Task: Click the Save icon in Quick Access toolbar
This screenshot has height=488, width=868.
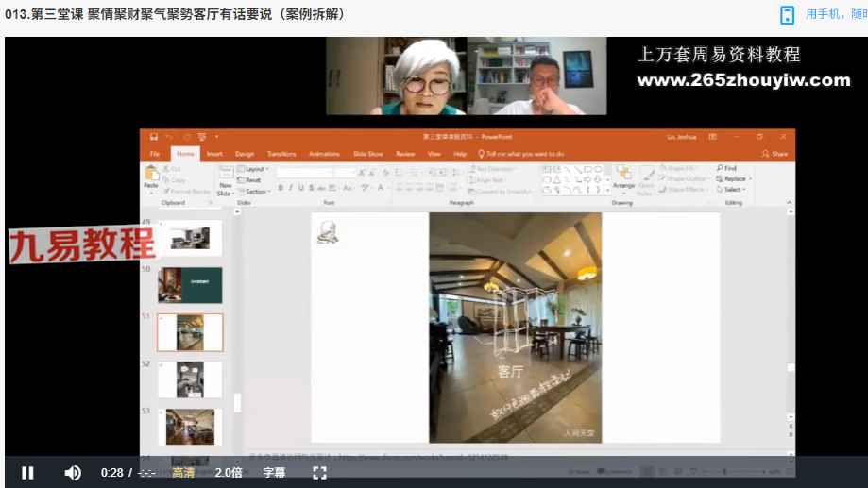Action: (153, 137)
